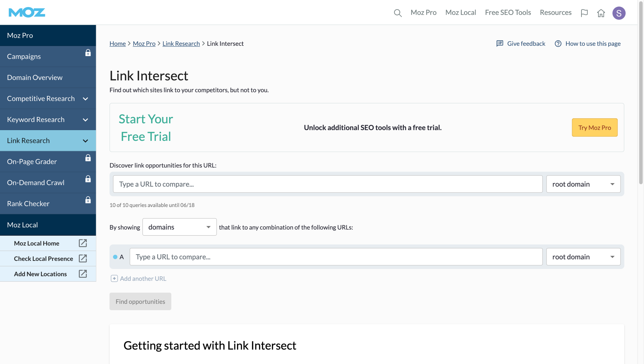Click the external-link icon beside Moz Local Home

83,243
